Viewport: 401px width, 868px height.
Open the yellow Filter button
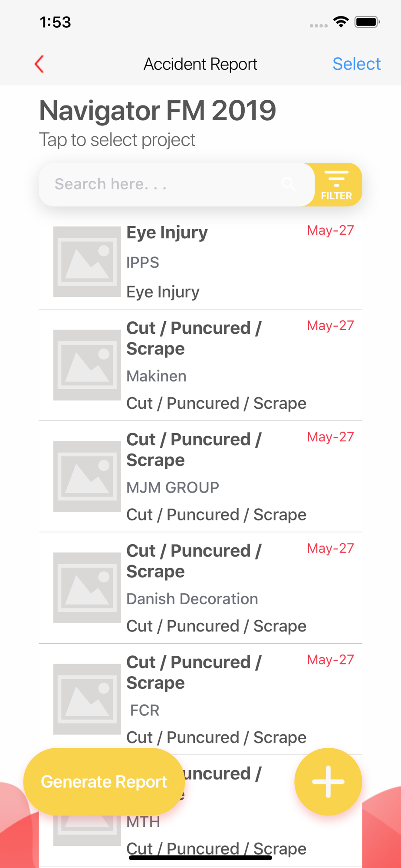[337, 184]
